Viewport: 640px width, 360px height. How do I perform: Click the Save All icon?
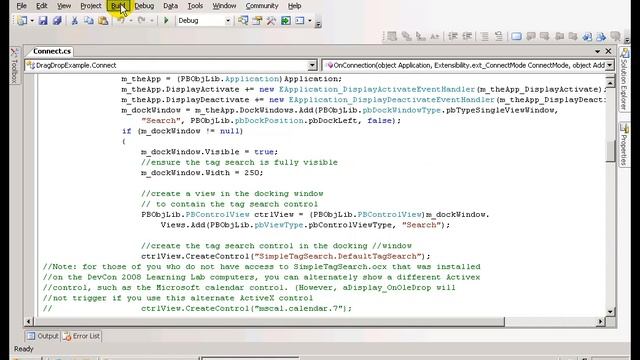point(57,20)
